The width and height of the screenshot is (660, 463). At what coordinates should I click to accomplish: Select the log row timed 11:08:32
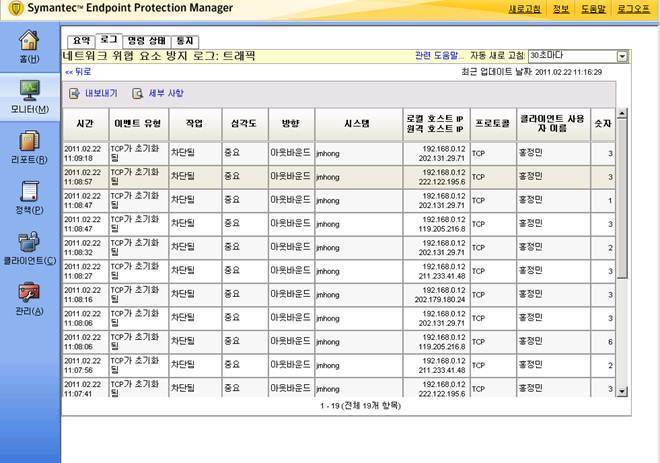339,248
